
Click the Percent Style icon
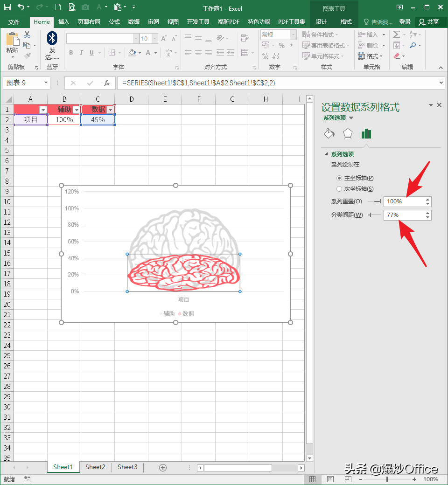click(281, 46)
